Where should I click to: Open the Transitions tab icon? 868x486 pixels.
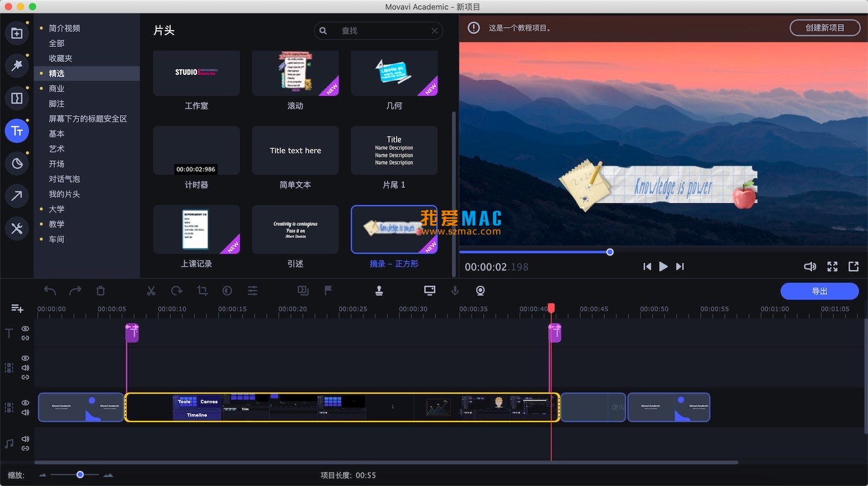point(17,98)
